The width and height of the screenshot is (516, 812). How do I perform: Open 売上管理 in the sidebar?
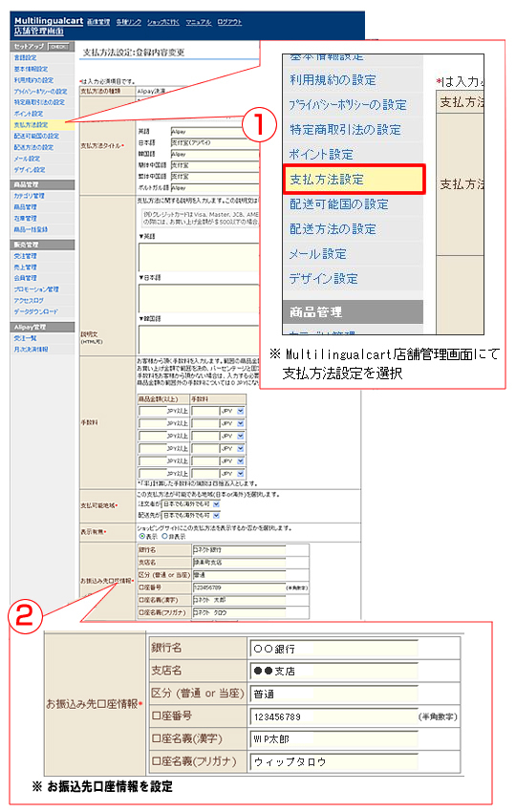pos(26,267)
